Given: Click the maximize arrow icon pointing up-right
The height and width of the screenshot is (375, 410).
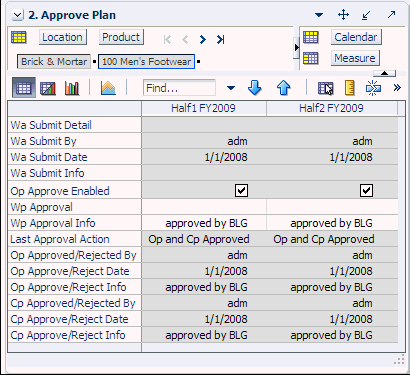Looking at the screenshot, I should [x=391, y=15].
